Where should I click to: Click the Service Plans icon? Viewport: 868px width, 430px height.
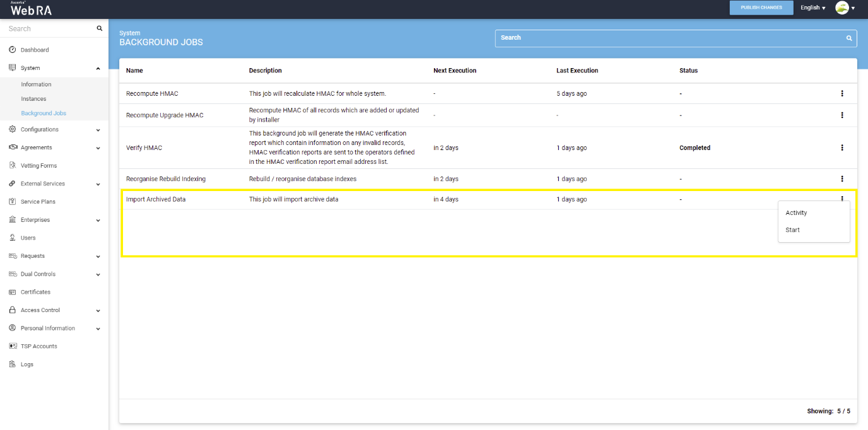(13, 202)
